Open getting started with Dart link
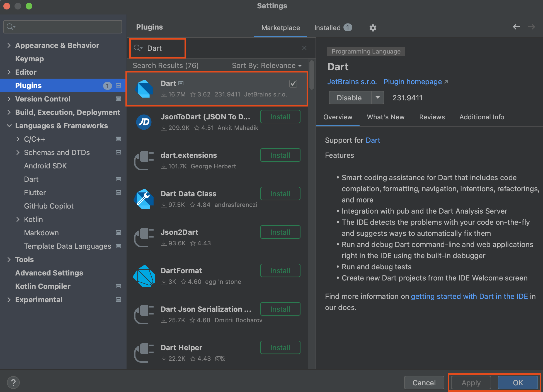The image size is (543, 392). [469, 296]
